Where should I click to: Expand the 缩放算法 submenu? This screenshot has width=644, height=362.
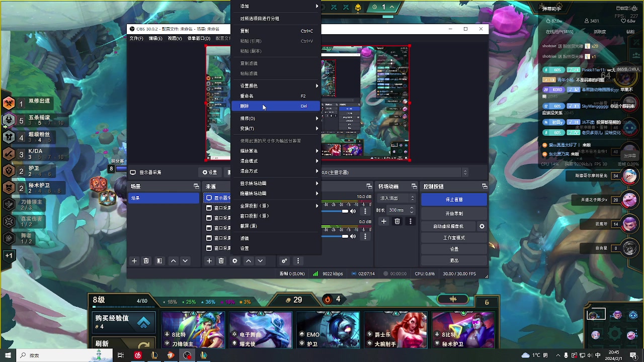[x=276, y=151]
